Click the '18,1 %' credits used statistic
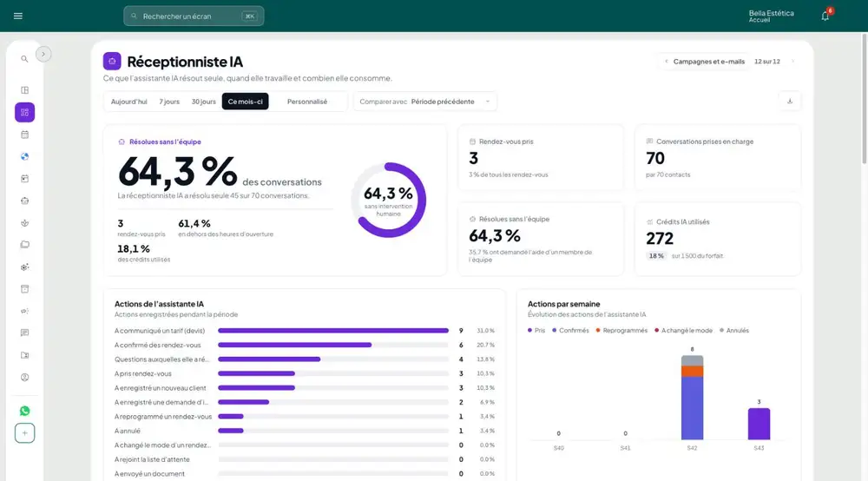This screenshot has height=481, width=868. (x=134, y=249)
